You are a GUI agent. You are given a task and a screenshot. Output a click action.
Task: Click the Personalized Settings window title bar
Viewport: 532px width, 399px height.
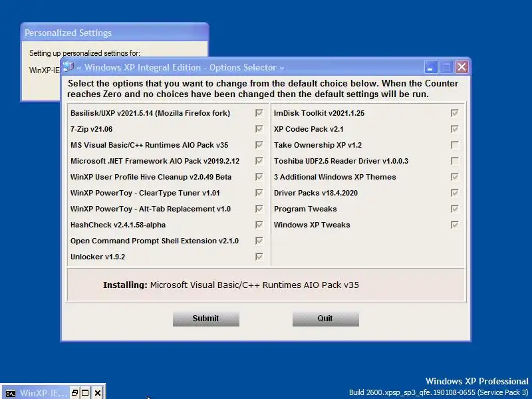114,33
